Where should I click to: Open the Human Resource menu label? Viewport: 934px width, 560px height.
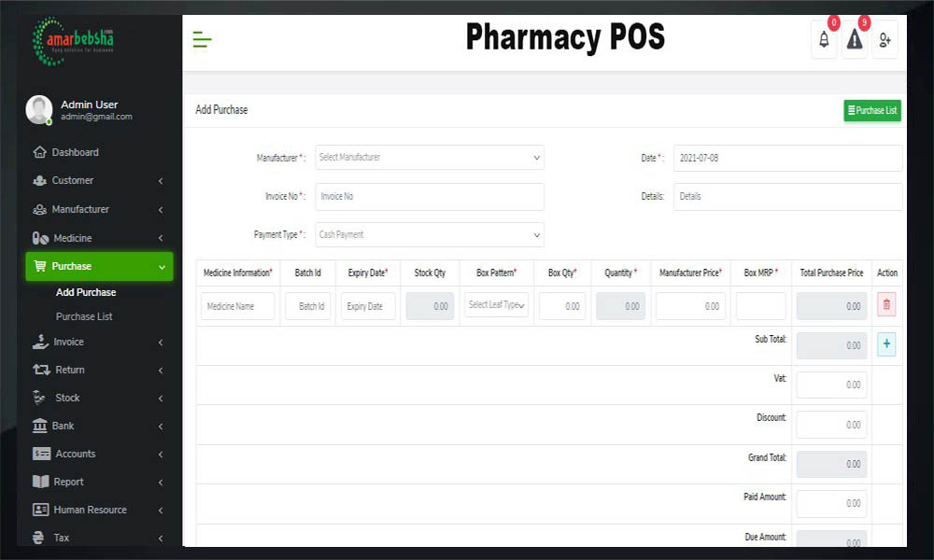tap(90, 510)
